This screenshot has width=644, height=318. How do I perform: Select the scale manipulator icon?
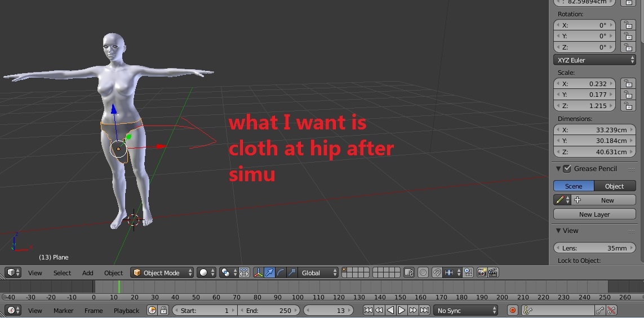[x=292, y=272]
